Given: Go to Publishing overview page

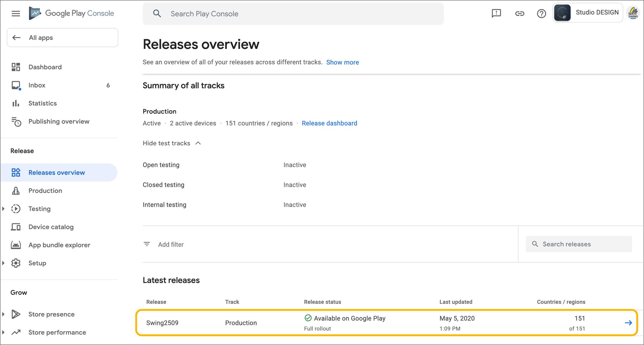Looking at the screenshot, I should pos(59,122).
